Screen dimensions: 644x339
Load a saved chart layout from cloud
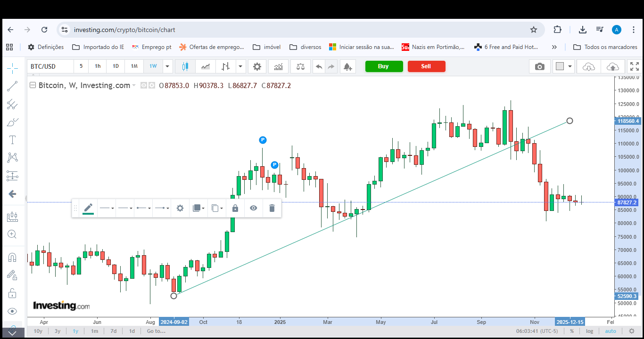click(589, 66)
